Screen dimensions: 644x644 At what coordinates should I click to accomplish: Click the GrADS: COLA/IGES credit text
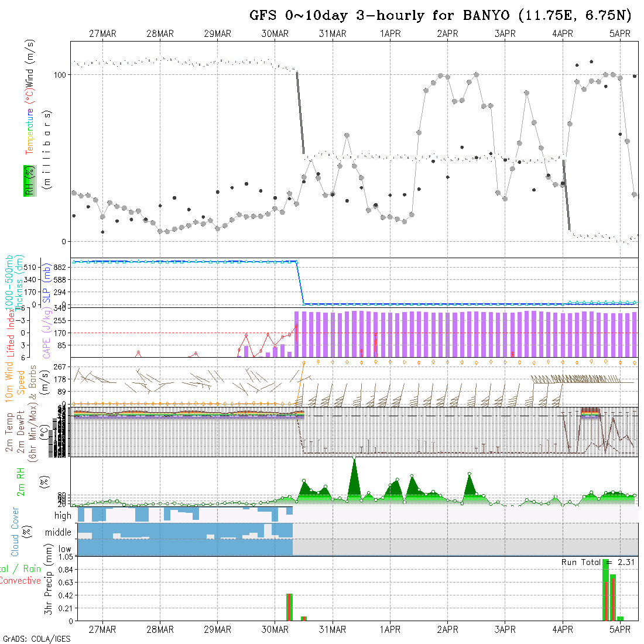coord(36,639)
